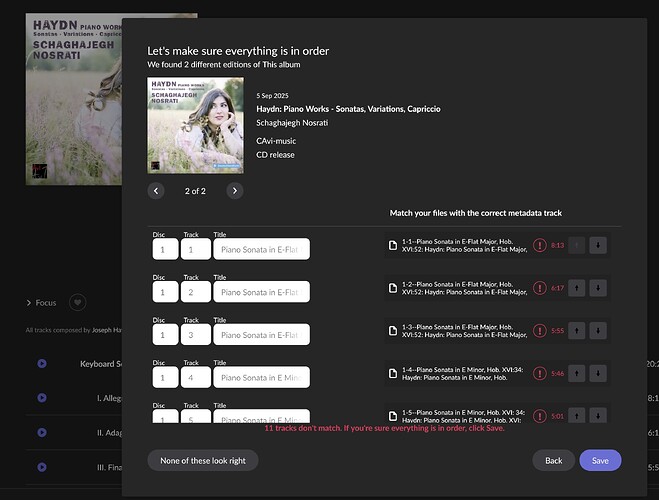This screenshot has width=659, height=500.
Task: Play I. Allegro track in background
Action: [x=42, y=398]
